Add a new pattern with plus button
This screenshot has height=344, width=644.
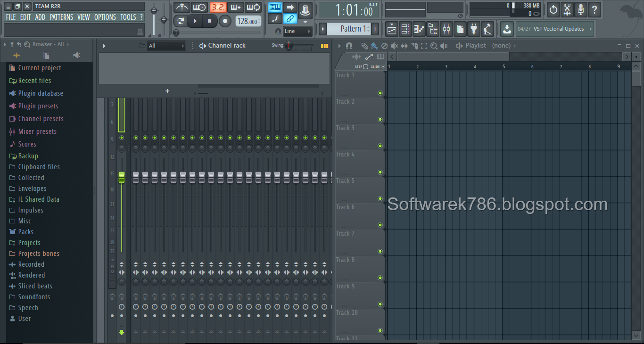[375, 29]
